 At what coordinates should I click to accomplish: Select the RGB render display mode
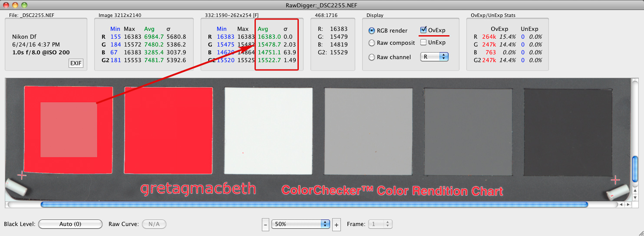[372, 31]
